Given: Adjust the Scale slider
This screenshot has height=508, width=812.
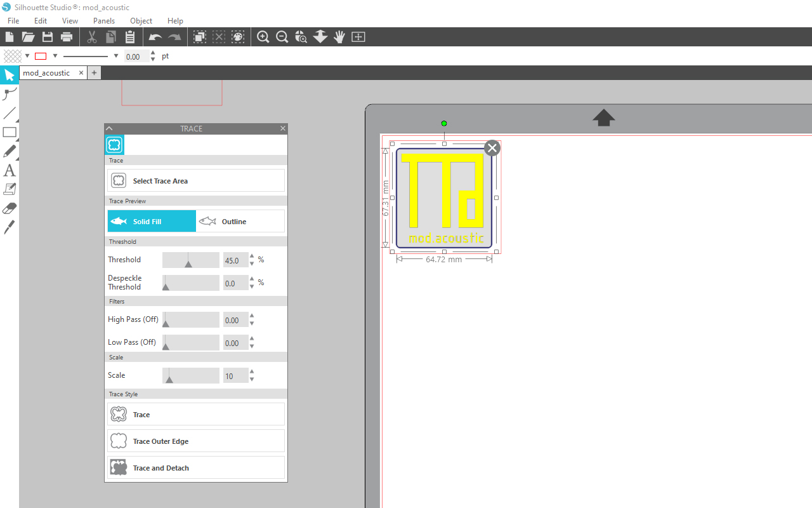Looking at the screenshot, I should point(191,375).
